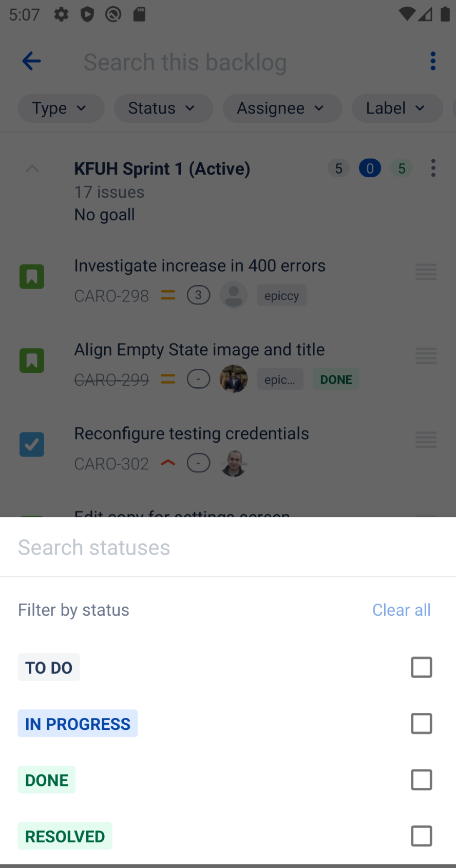456x868 pixels.
Task: Open KFUH Sprint 1 options menu
Action: [433, 168]
